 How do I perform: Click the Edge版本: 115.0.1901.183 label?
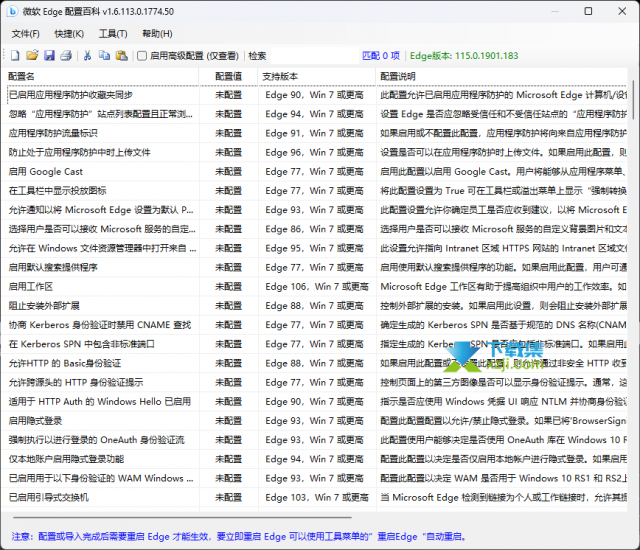tap(464, 56)
